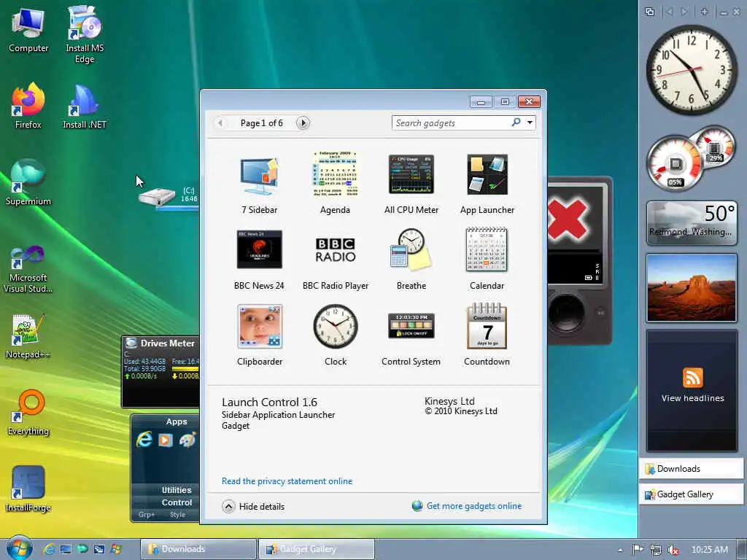The image size is (747, 560).
Task: Switch to Downloads taskbar window
Action: 198,549
